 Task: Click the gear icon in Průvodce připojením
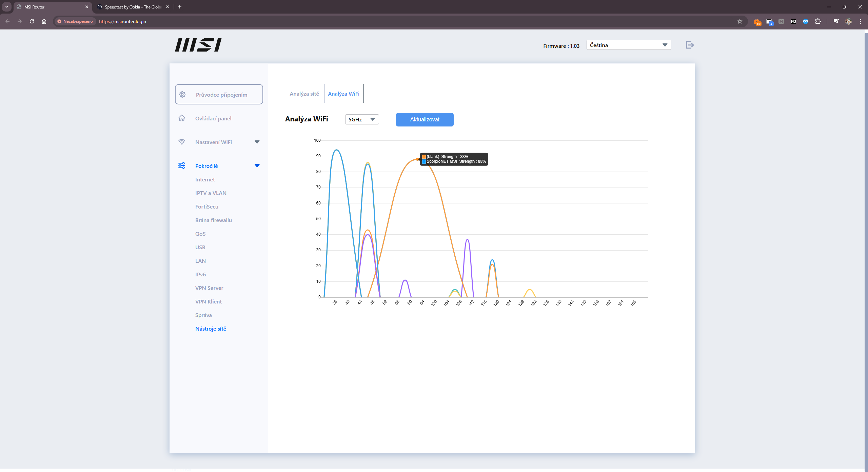tap(182, 95)
